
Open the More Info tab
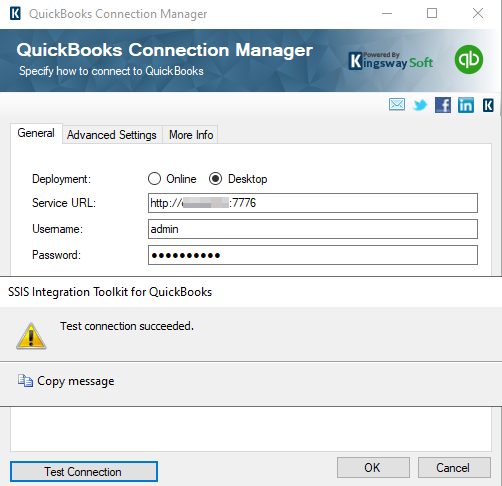pos(191,135)
